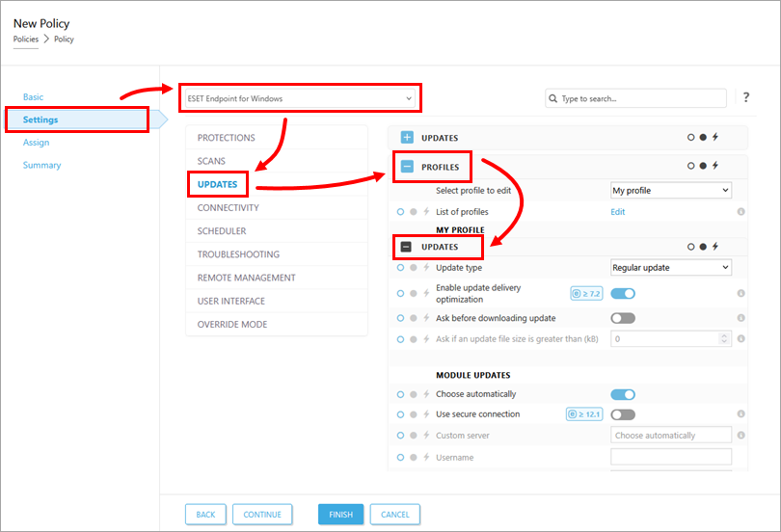Open the ESET Endpoint for Windows product dropdown
Image resolution: width=781 pixels, height=532 pixels.
click(300, 98)
